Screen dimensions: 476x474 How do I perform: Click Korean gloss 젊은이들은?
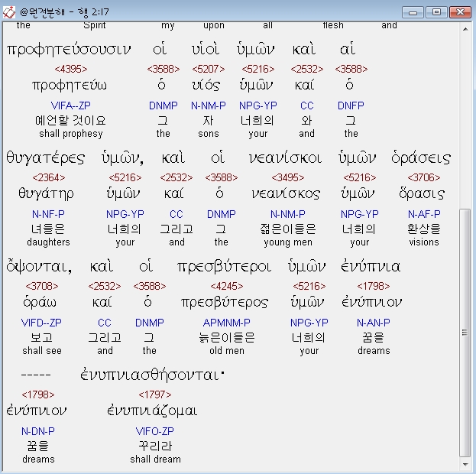(x=288, y=229)
